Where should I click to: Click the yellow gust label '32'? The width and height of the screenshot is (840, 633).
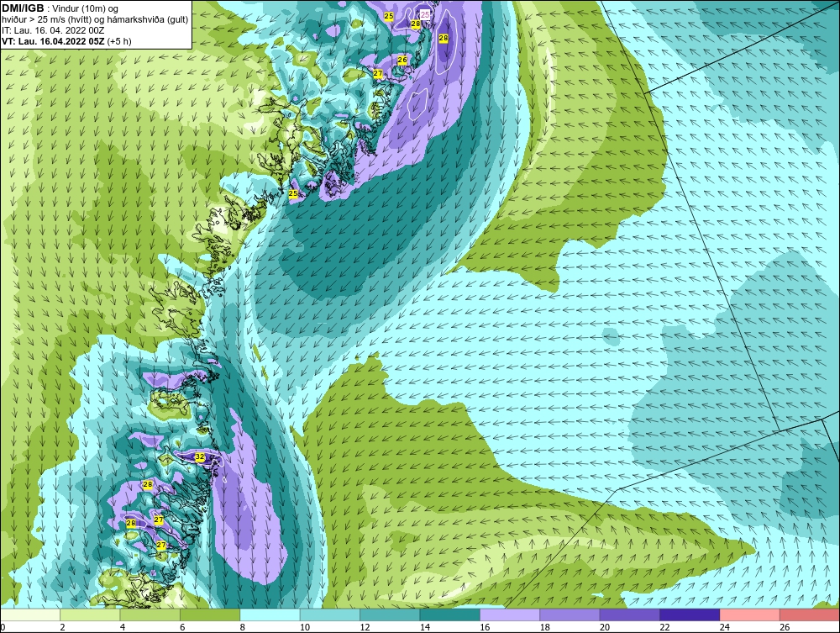200,457
